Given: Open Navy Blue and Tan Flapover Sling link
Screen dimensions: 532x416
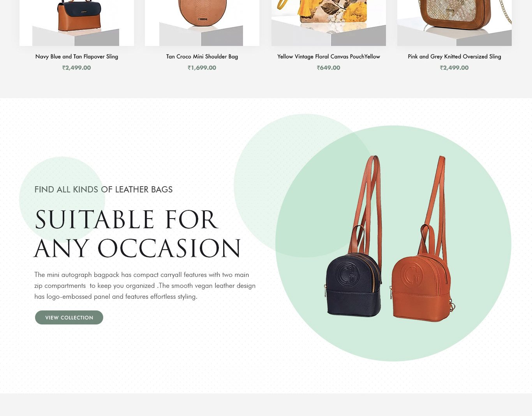Looking at the screenshot, I should tap(77, 56).
